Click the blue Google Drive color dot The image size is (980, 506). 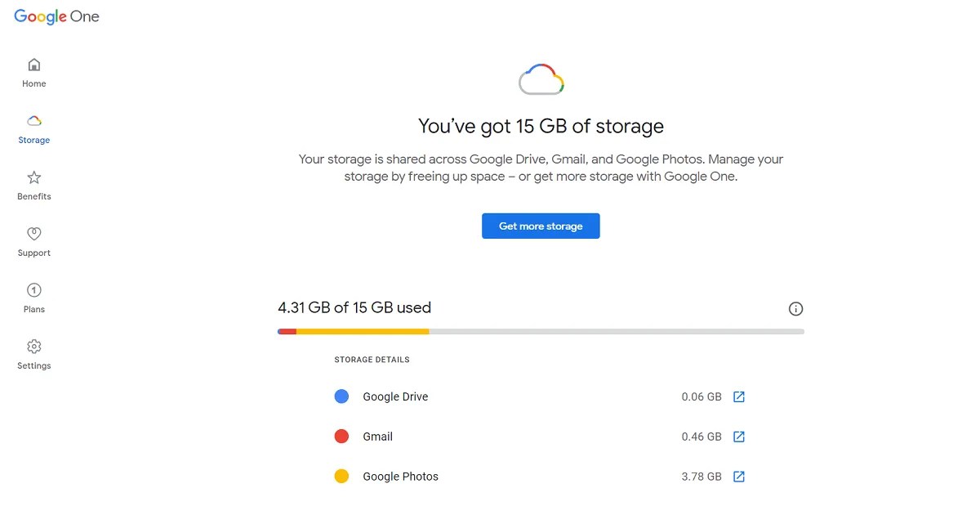tap(342, 396)
